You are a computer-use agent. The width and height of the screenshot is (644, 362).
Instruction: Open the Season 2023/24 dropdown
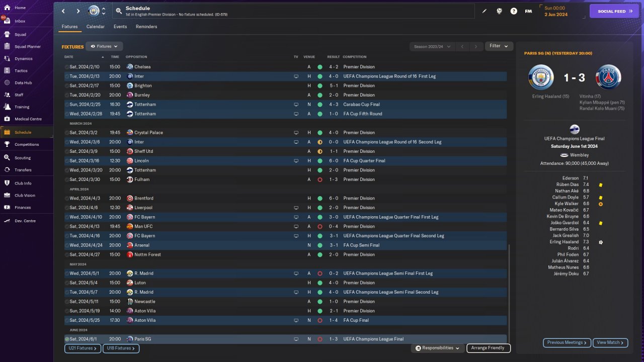(432, 47)
